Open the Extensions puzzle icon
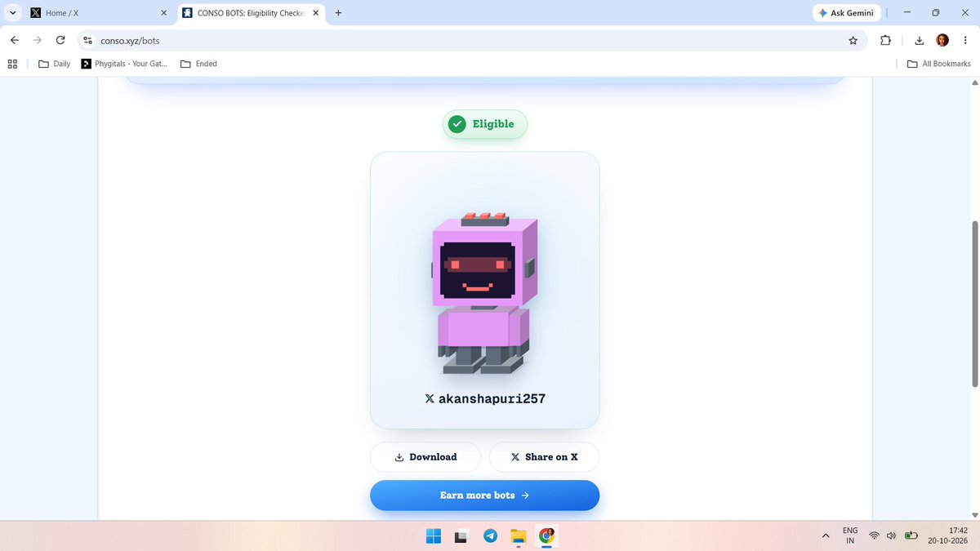This screenshot has width=980, height=551. click(886, 40)
